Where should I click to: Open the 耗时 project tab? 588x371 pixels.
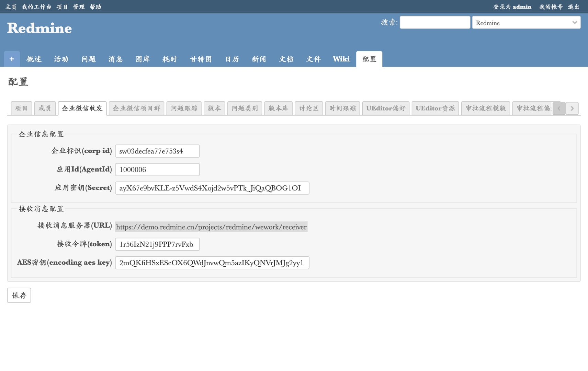170,59
